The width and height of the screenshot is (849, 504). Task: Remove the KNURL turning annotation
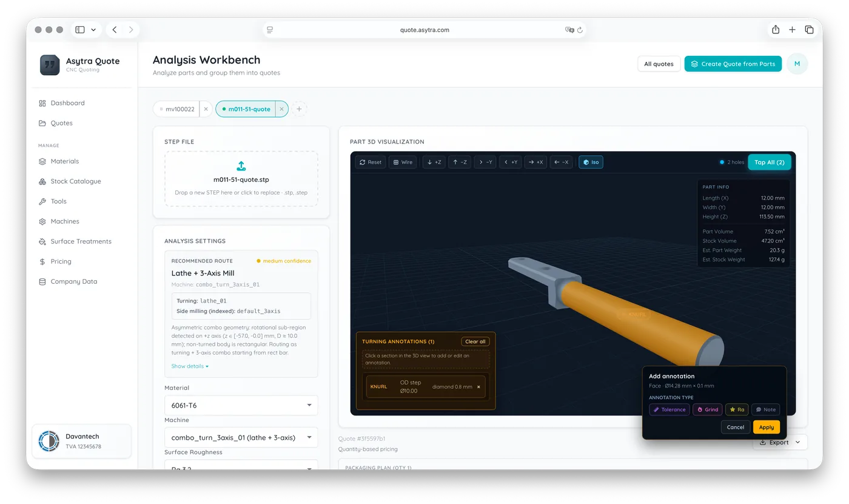[x=478, y=387]
